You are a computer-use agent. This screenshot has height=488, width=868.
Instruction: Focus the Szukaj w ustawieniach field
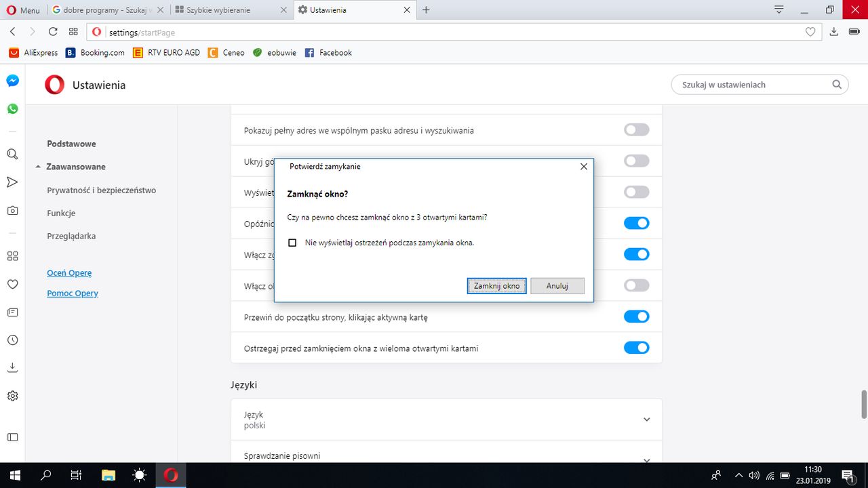pos(759,85)
